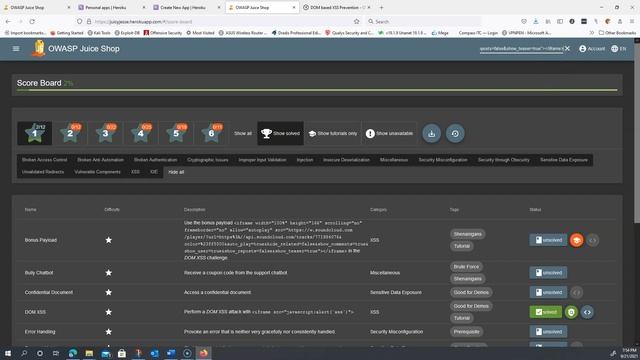Toggle Show unavailable challenges filter
Viewport: 640px width, 360px height.
[389, 133]
